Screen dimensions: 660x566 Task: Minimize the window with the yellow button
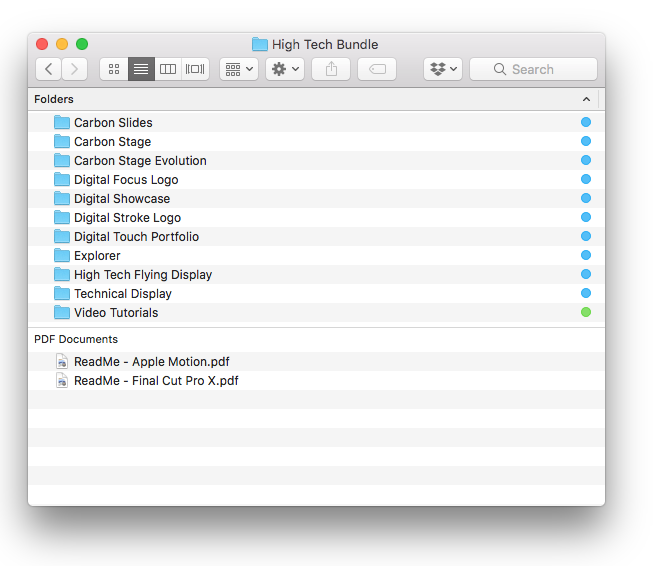(62, 44)
